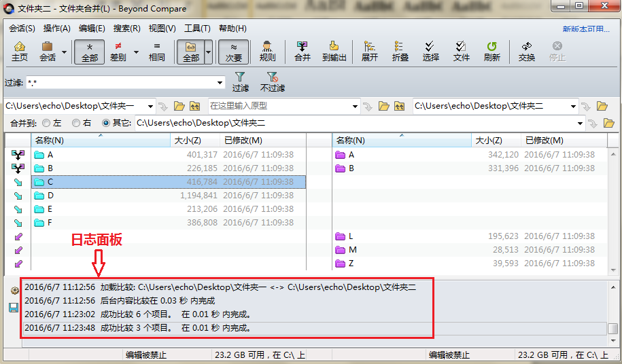Open the 会话(S) menu
This screenshot has width=622, height=364.
tap(22, 29)
